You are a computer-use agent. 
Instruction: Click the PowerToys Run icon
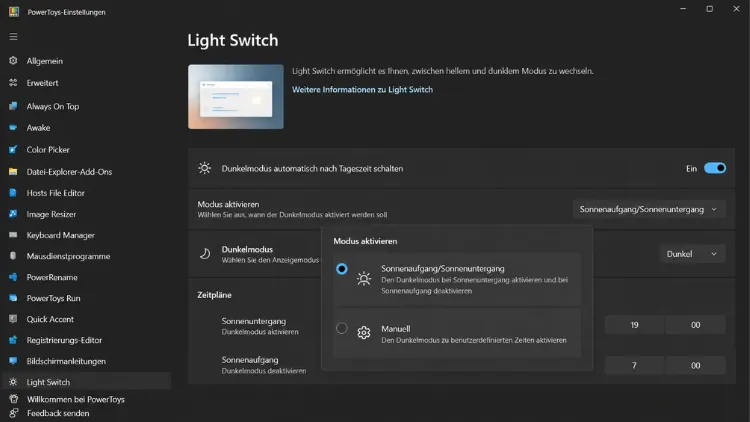point(13,298)
